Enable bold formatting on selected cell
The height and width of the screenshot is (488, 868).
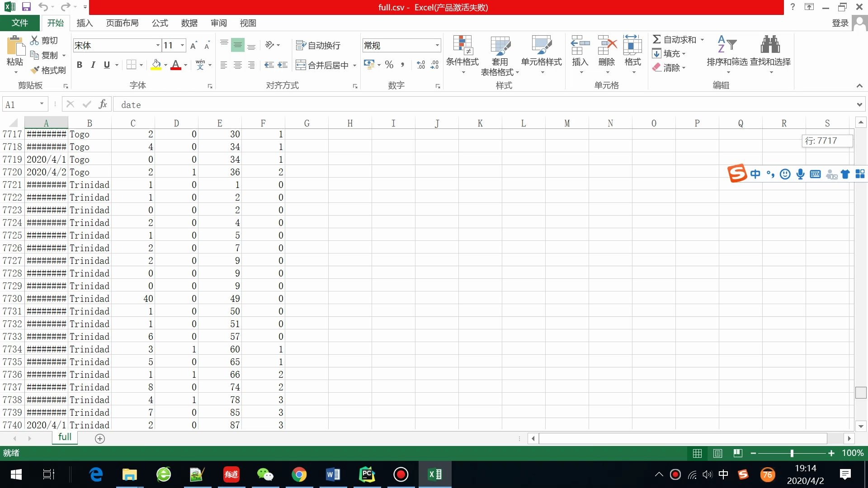tap(79, 64)
